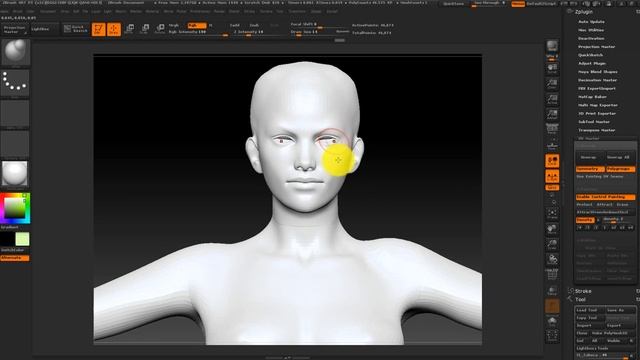
Task: Toggle Enable Control Painting
Action: (605, 197)
